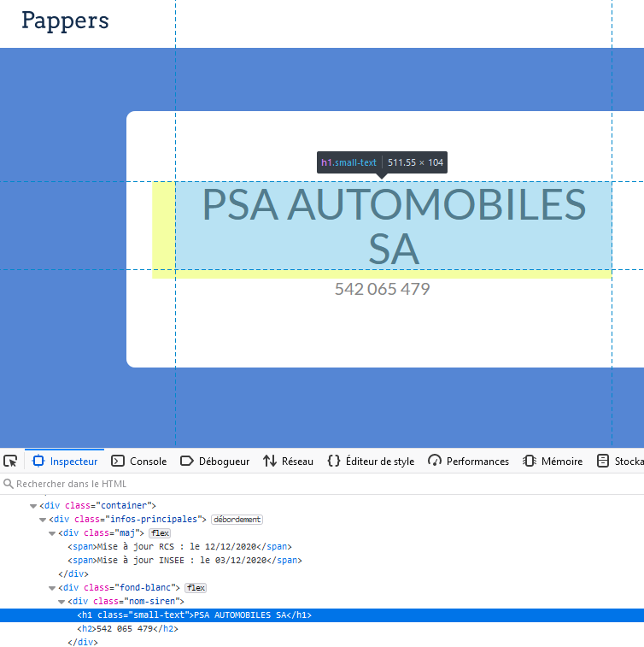644x647 pixels.
Task: Click the Pappers logo
Action: [65, 21]
